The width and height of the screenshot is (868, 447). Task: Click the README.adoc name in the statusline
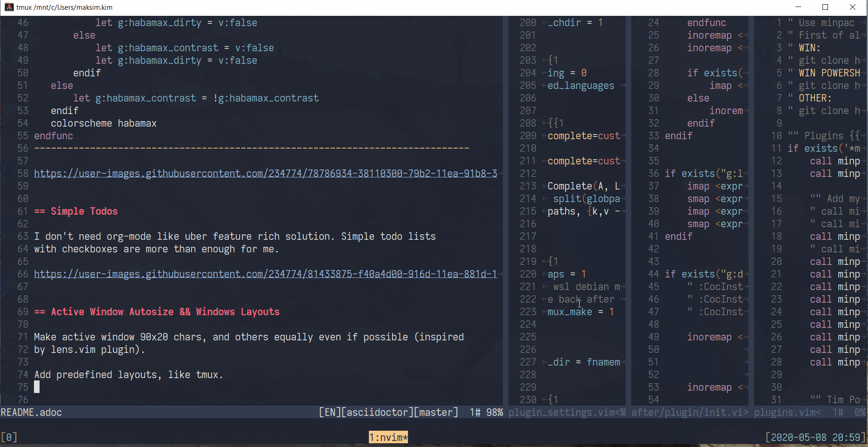click(x=31, y=412)
